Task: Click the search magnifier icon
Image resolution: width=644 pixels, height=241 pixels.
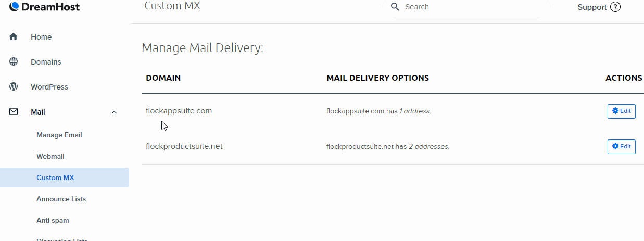Action: point(395,7)
